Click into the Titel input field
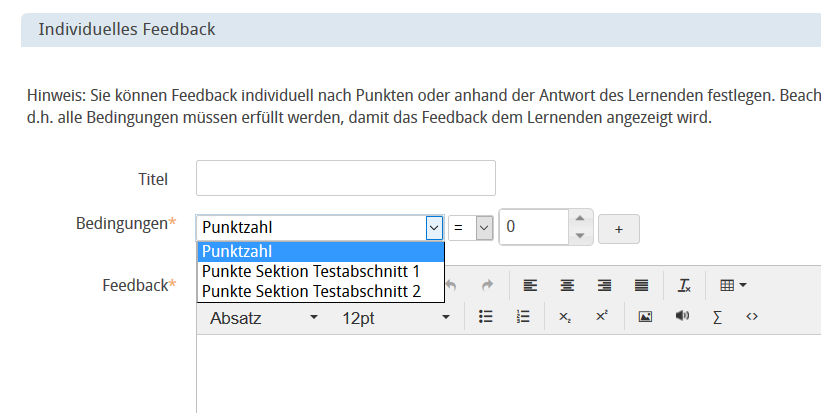 (x=345, y=178)
